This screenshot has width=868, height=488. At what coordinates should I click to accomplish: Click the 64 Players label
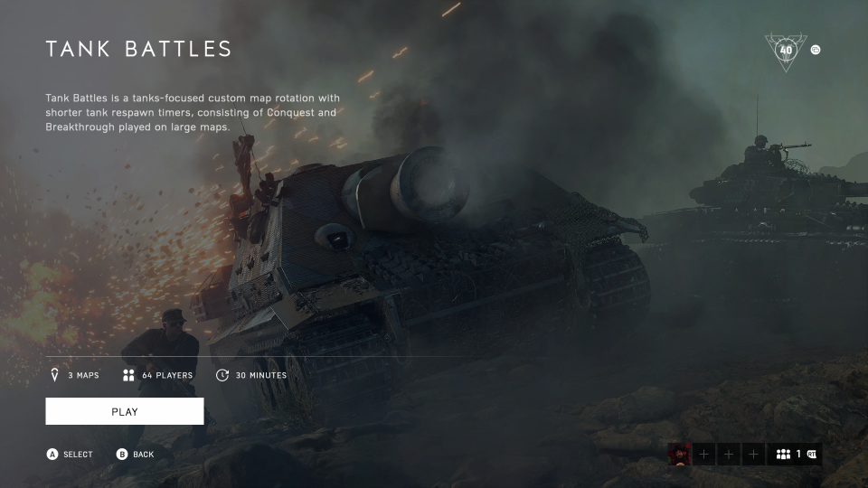[x=167, y=375]
